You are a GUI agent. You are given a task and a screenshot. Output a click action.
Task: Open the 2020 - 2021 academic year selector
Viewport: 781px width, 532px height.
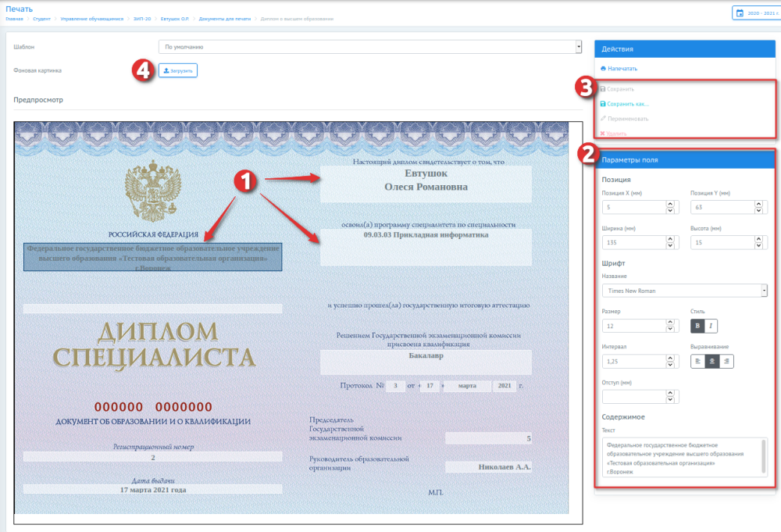tap(758, 13)
